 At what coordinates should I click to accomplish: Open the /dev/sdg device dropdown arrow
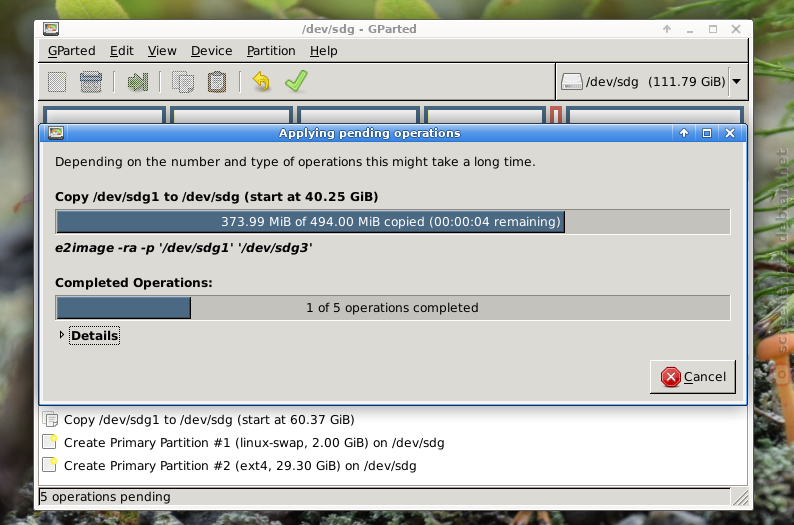pos(737,82)
